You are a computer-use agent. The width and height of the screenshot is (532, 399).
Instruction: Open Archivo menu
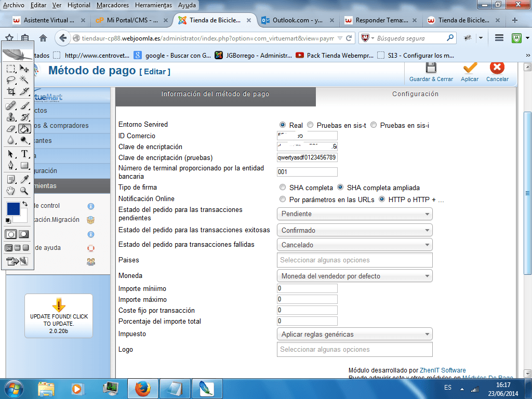tap(14, 5)
